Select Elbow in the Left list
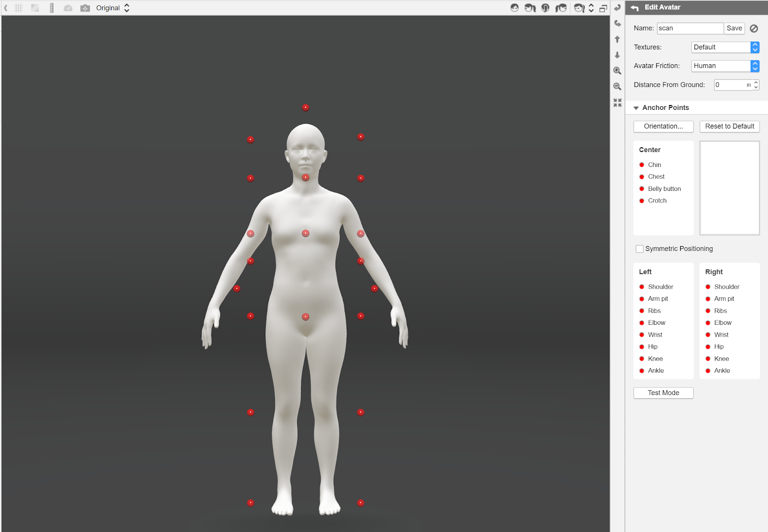Screen dimensions: 768x532 [657, 323]
